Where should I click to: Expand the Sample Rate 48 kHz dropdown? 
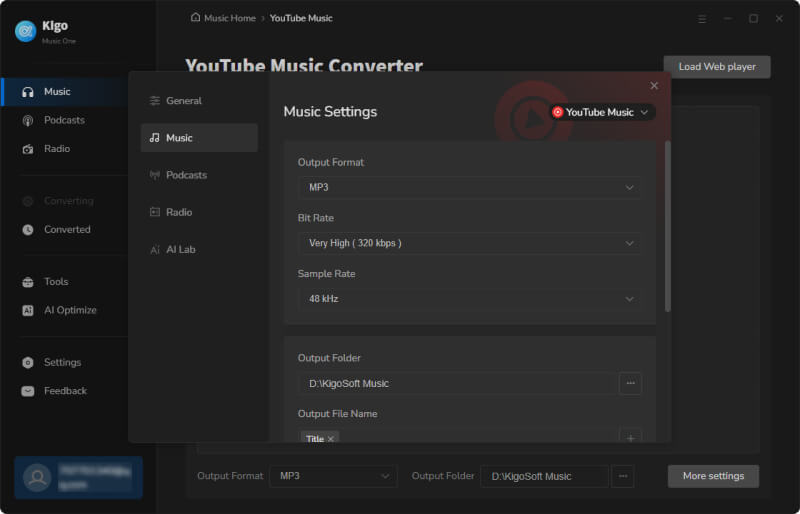(469, 299)
